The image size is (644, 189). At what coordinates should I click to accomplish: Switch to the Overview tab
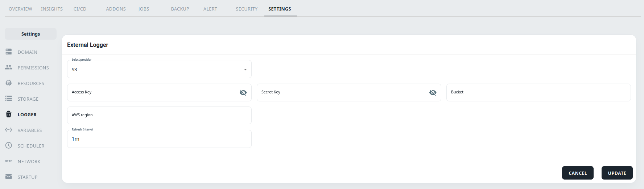(20, 9)
